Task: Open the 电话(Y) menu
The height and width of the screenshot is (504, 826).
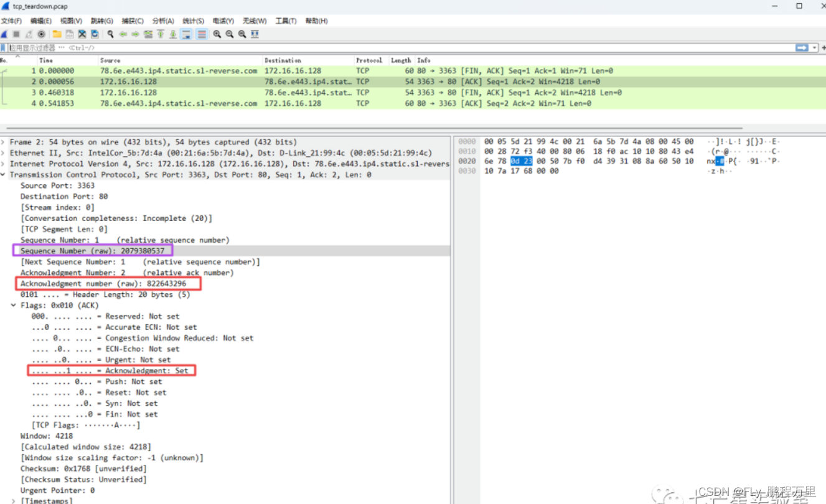Action: tap(223, 21)
